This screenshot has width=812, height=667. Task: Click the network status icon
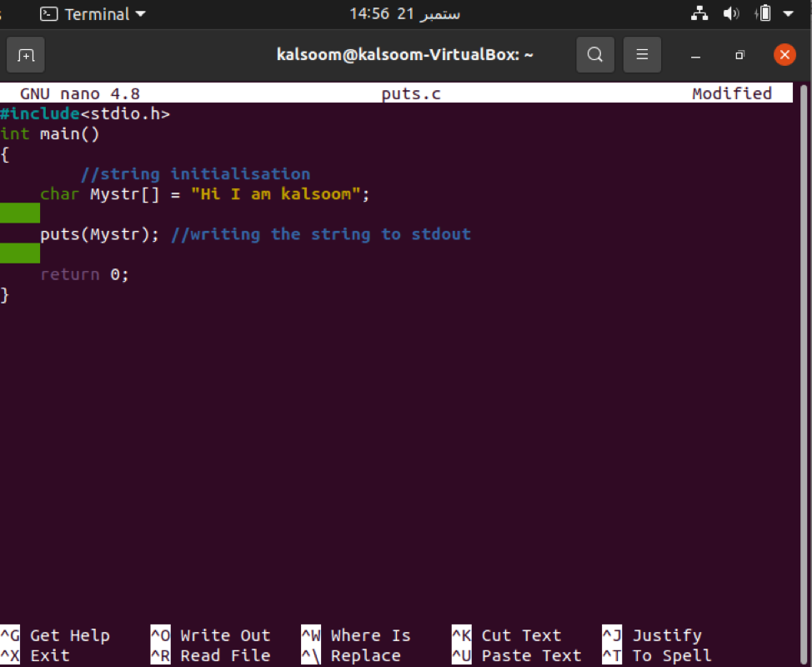(x=699, y=13)
